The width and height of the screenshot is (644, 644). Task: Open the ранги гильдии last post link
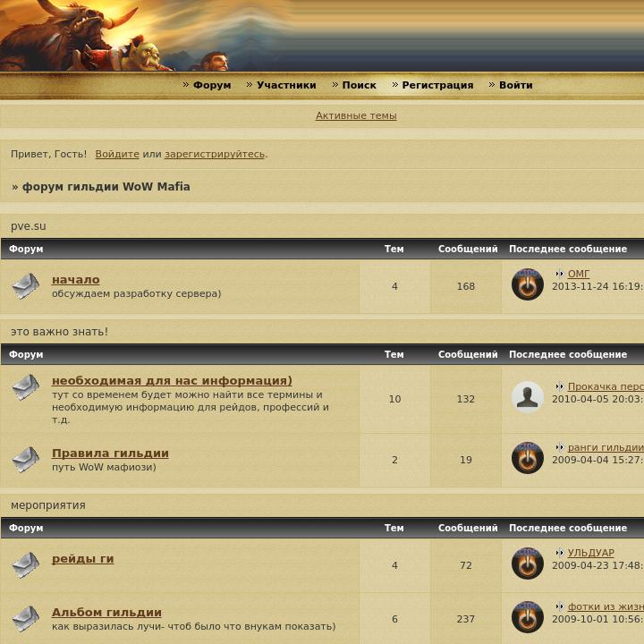click(x=606, y=447)
